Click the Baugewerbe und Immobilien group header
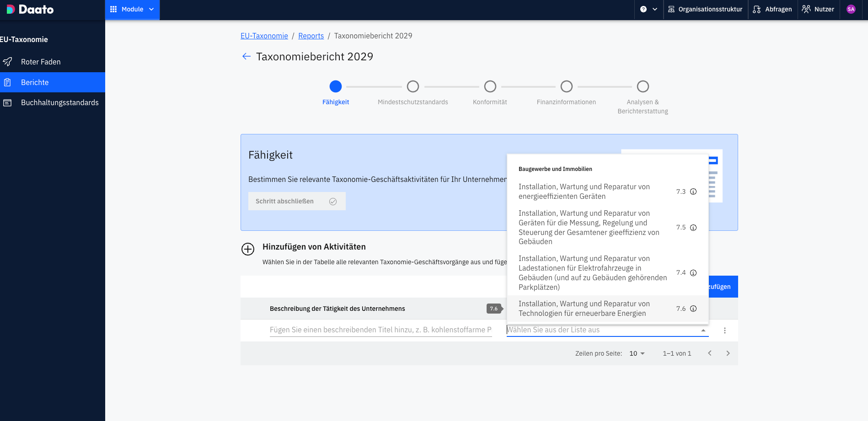Viewport: 868px width, 421px height. click(x=555, y=169)
